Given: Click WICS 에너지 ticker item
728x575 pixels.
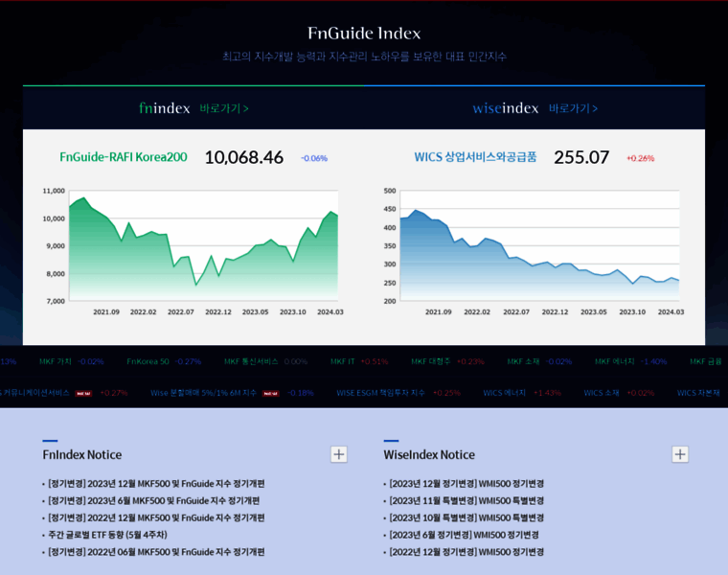Looking at the screenshot, I should click(x=504, y=393).
